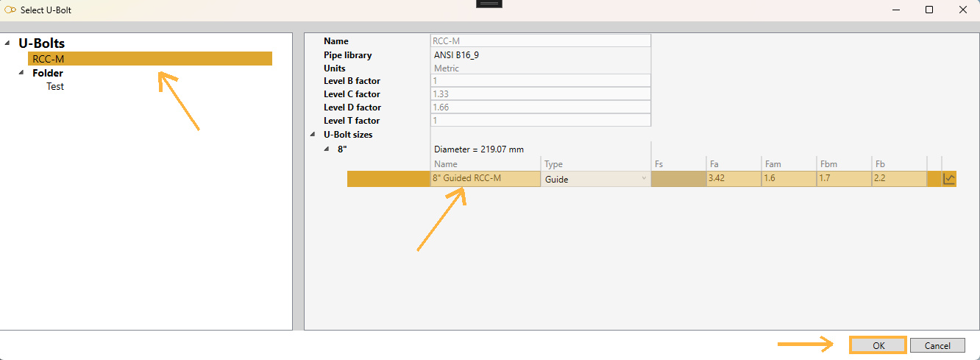Close the Select U-Bolt dialog

pyautogui.click(x=962, y=10)
